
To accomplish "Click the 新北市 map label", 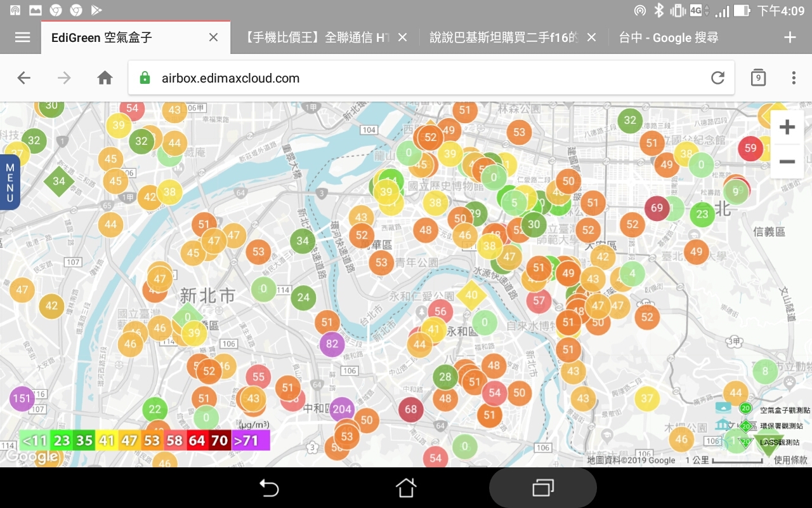I will pos(207,296).
